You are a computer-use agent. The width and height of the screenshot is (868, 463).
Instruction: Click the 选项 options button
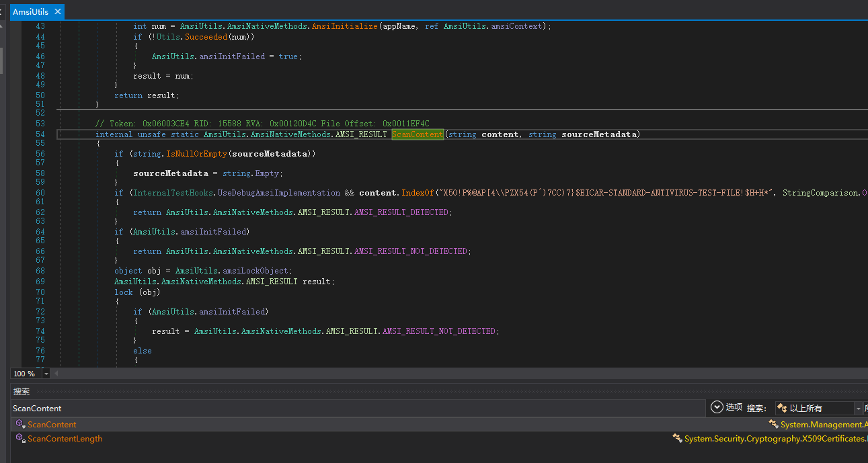(734, 407)
